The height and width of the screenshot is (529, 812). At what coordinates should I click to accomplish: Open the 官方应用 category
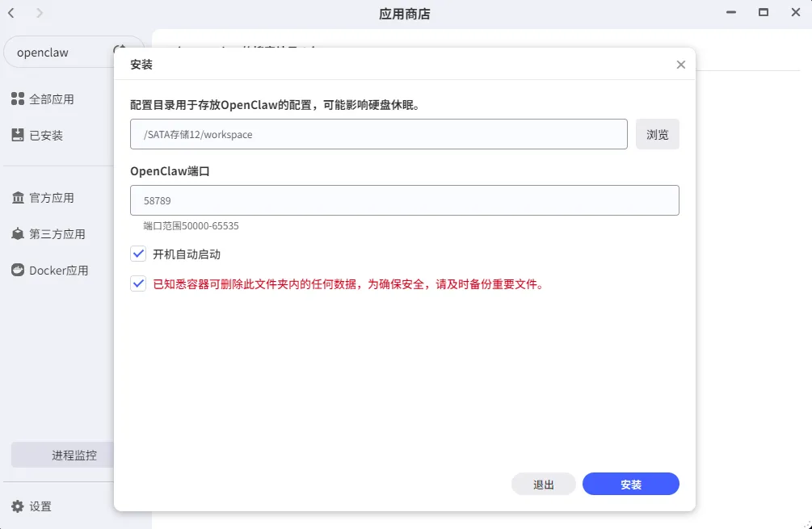[x=43, y=198]
